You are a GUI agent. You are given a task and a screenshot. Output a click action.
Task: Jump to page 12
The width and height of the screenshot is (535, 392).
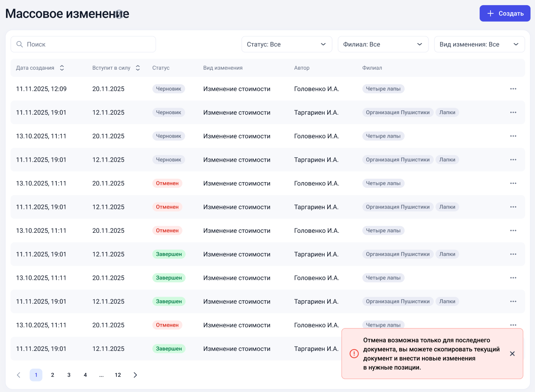118,375
